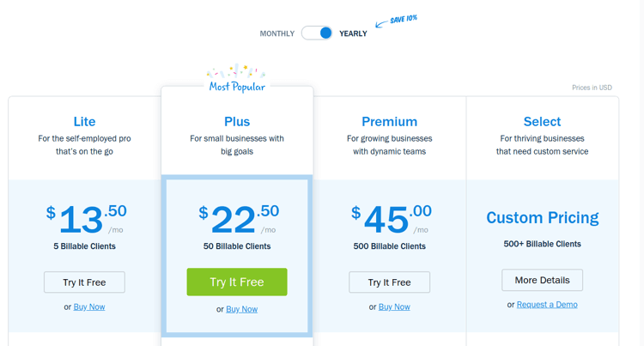Select the YEARLY billing label
Image resolution: width=644 pixels, height=346 pixels.
coord(353,33)
